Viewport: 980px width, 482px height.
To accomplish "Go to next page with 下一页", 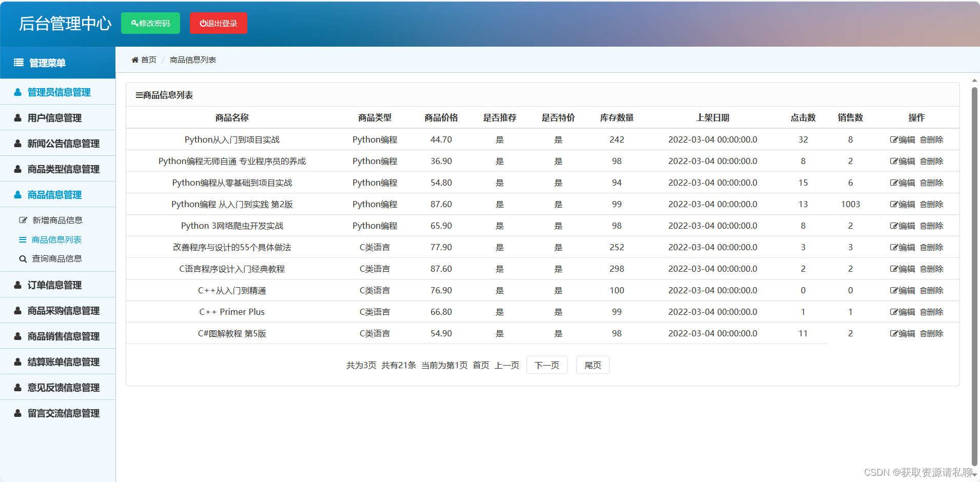I will click(x=547, y=365).
